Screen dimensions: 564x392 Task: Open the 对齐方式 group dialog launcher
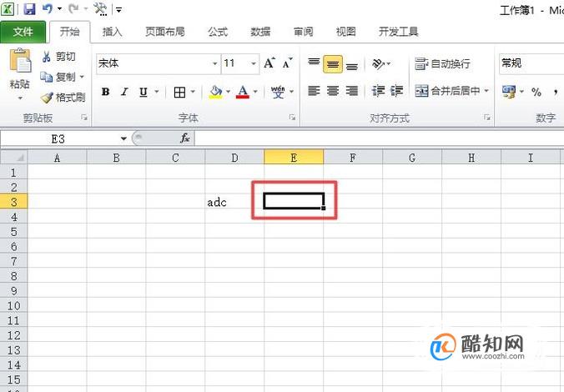487,118
